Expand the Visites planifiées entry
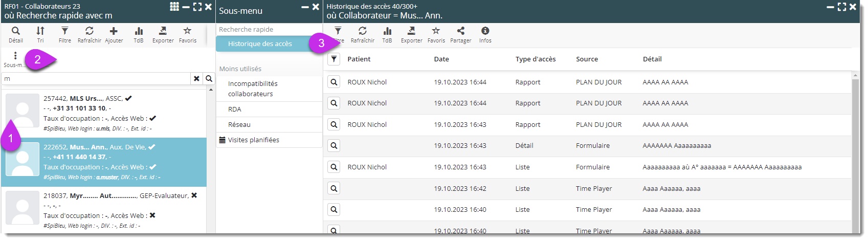The height and width of the screenshot is (241, 868). 253,140
